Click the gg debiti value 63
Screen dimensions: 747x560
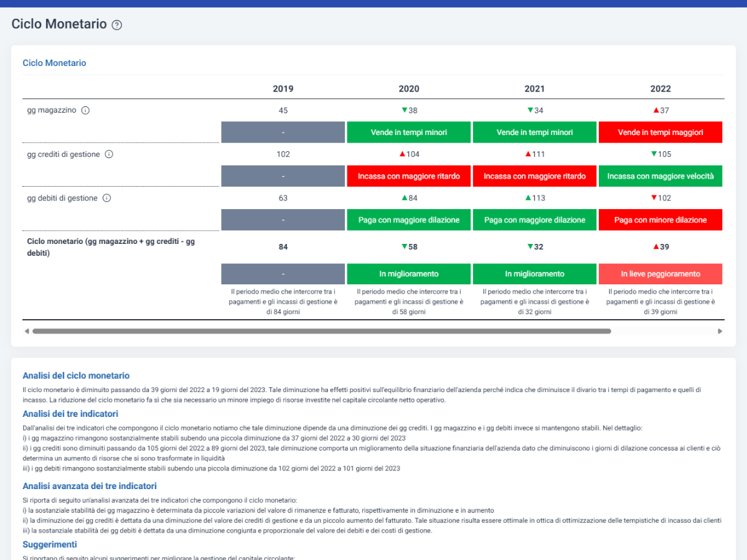[283, 198]
